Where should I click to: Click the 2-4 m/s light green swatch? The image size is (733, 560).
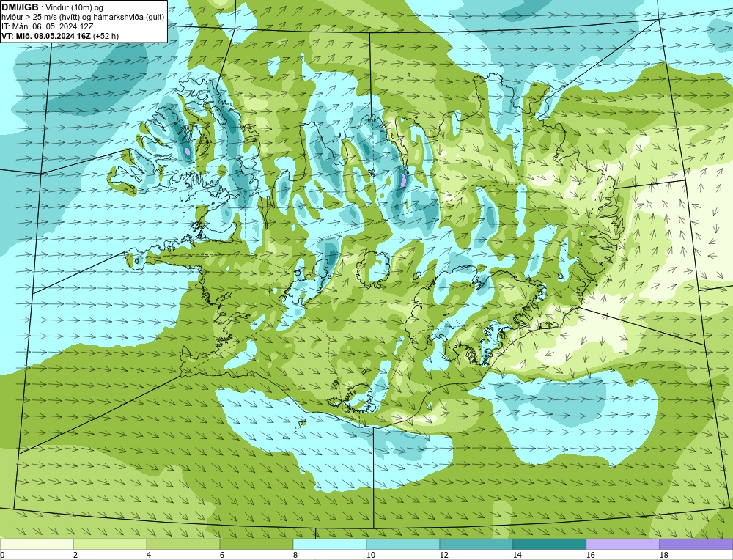(x=110, y=544)
